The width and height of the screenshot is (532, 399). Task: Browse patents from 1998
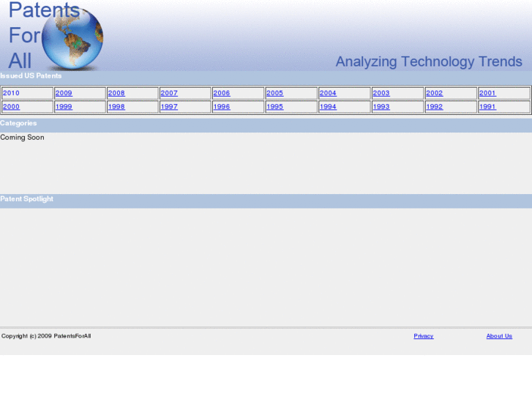click(116, 107)
